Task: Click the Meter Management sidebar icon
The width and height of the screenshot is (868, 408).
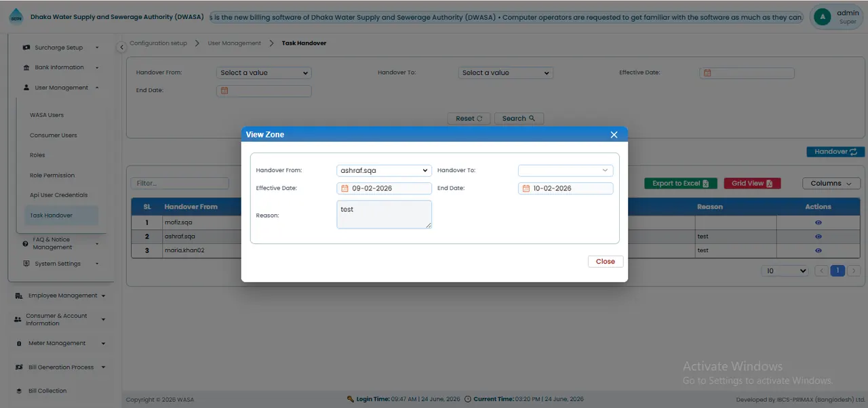Action: 20,344
